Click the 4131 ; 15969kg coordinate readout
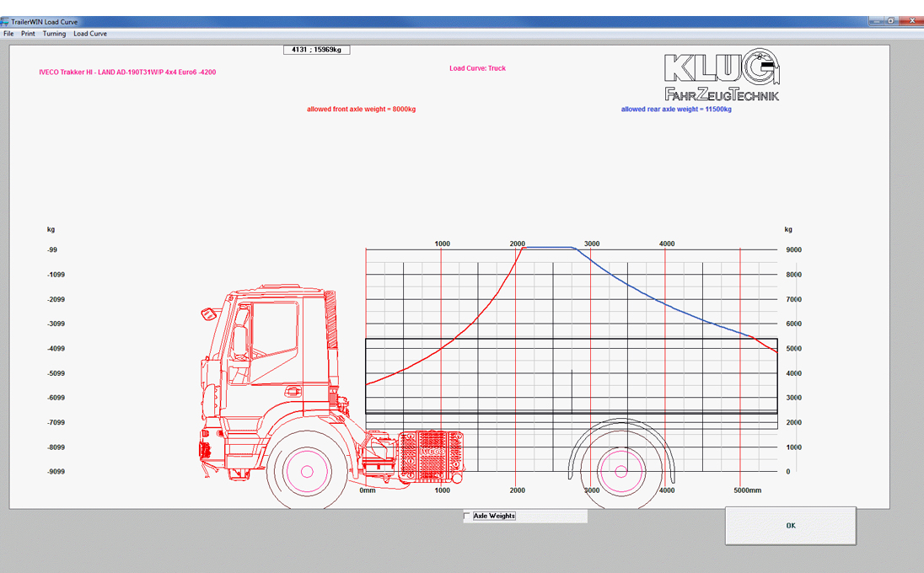Image resolution: width=924 pixels, height=573 pixels. click(316, 50)
